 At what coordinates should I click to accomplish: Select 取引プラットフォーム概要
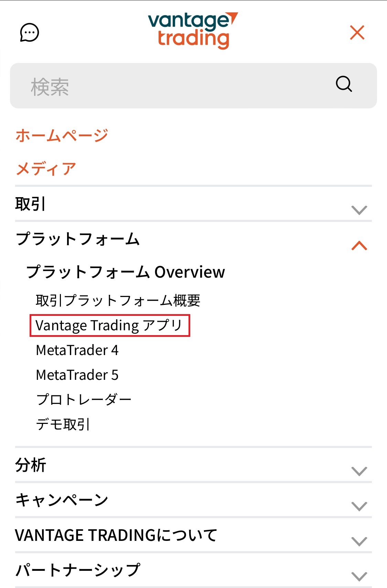(119, 300)
